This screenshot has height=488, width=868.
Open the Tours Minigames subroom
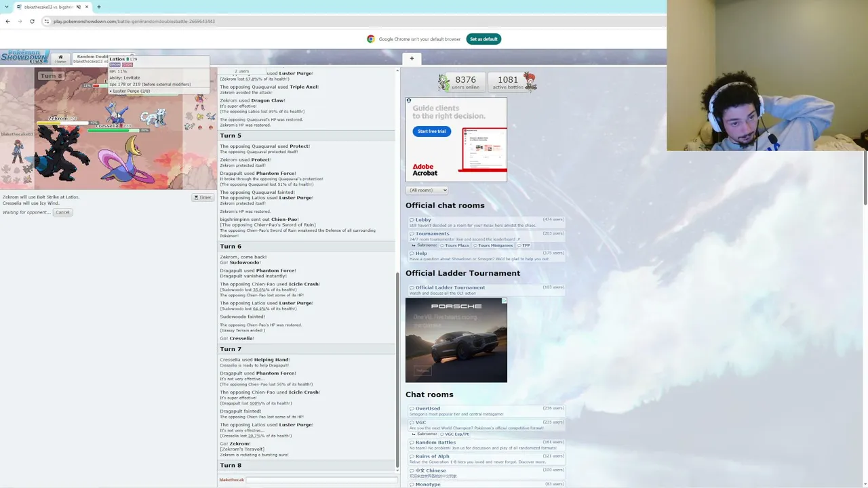pyautogui.click(x=494, y=245)
